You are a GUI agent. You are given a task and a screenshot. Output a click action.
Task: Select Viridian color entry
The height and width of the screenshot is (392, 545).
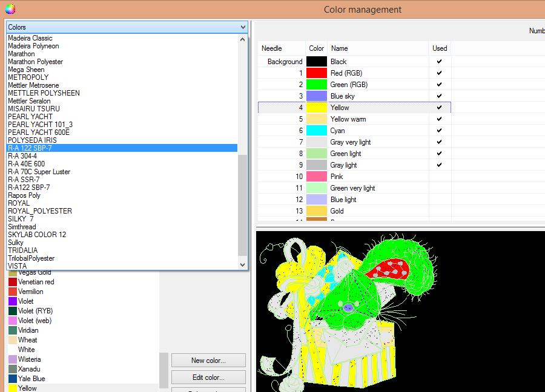tap(28, 330)
